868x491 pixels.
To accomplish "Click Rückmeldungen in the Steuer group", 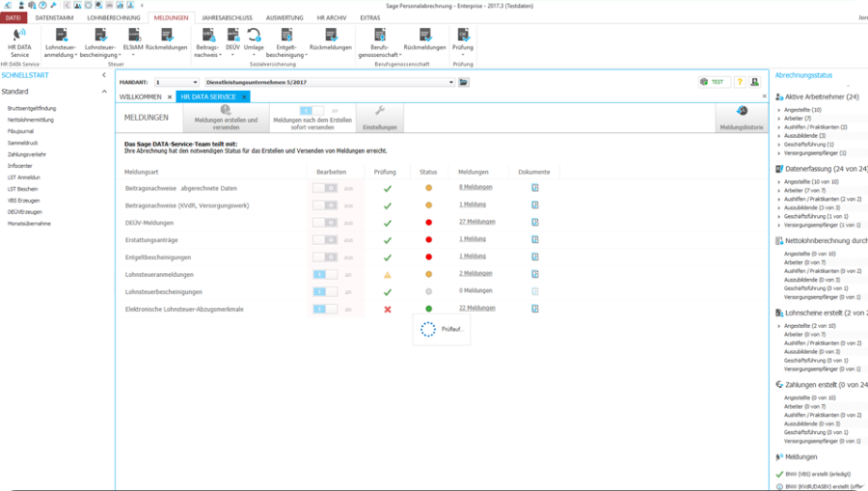I will pos(166,40).
